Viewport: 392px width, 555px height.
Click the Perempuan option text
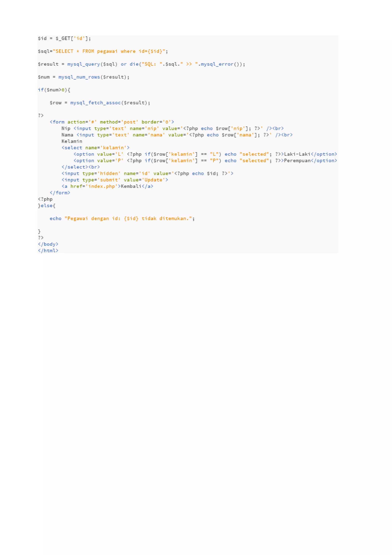pos(297,160)
